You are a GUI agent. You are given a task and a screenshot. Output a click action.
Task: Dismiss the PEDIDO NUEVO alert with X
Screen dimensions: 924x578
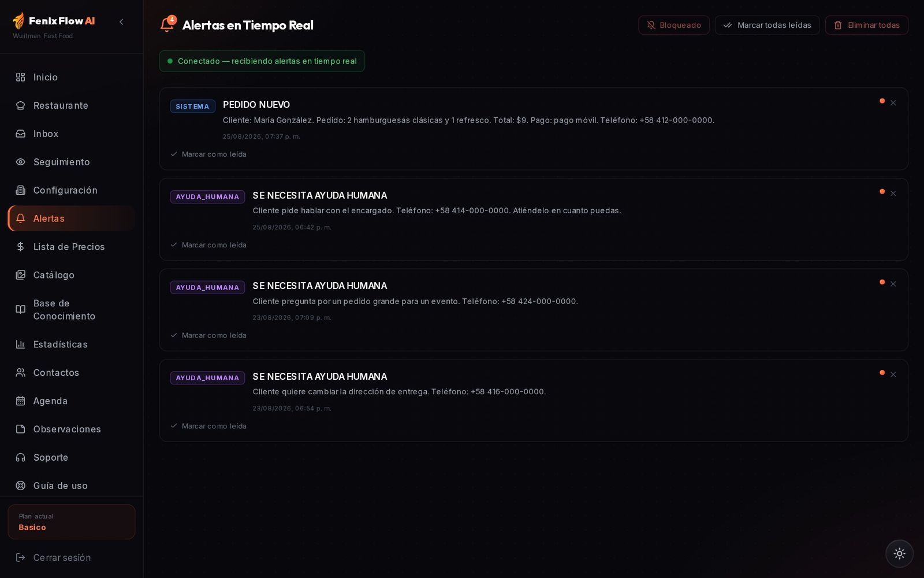pos(893,103)
